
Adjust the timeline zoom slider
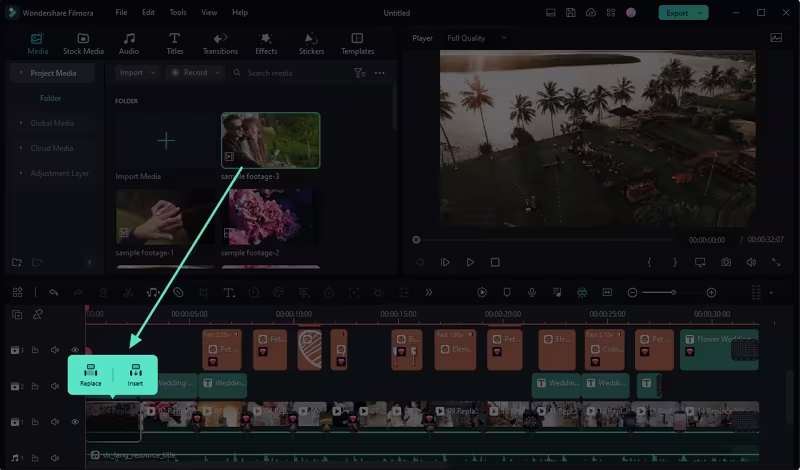(x=673, y=292)
